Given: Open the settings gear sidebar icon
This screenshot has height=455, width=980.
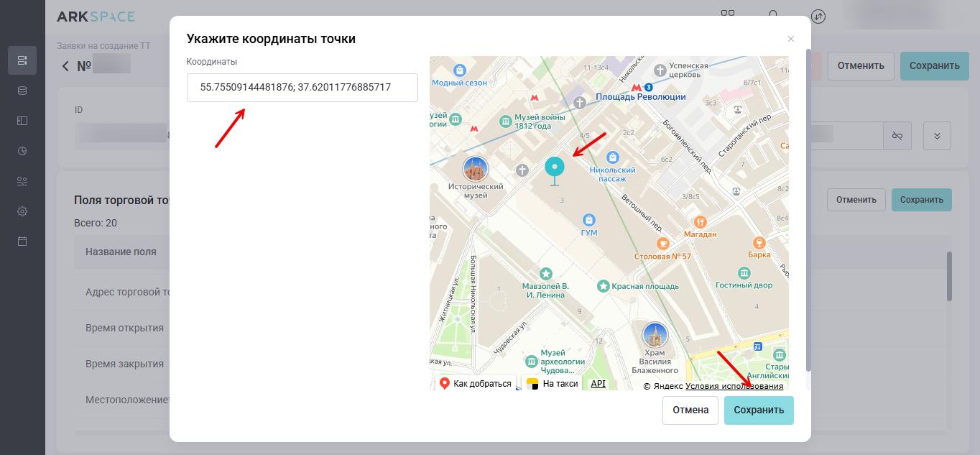Looking at the screenshot, I should click(22, 211).
